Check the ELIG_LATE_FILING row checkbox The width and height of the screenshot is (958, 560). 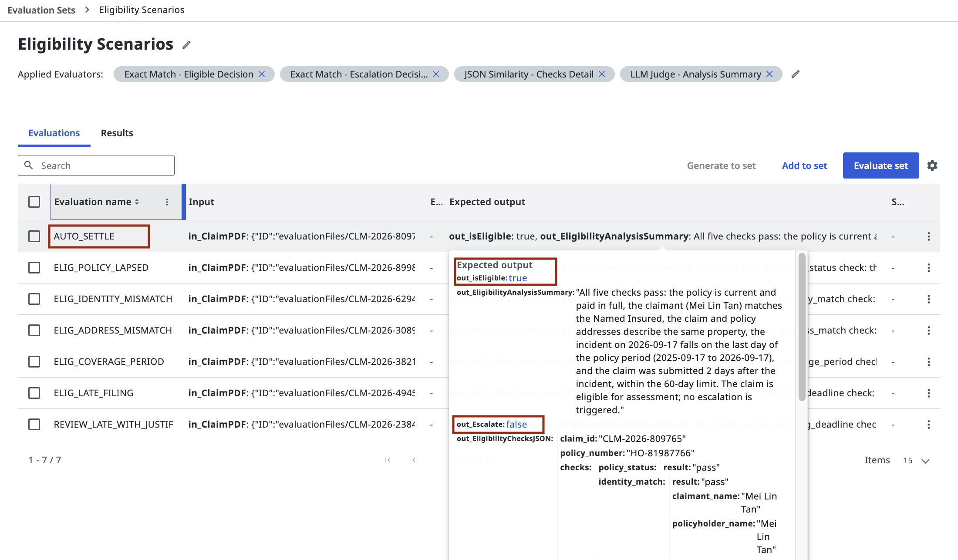pos(34,393)
